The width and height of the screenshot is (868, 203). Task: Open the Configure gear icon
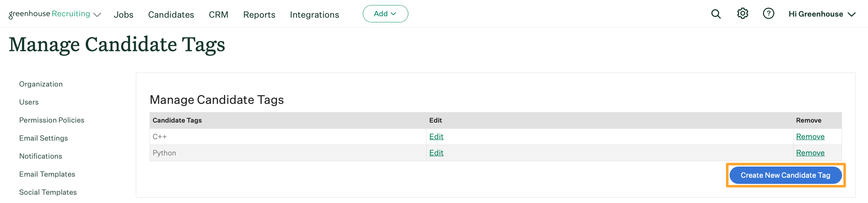(743, 14)
